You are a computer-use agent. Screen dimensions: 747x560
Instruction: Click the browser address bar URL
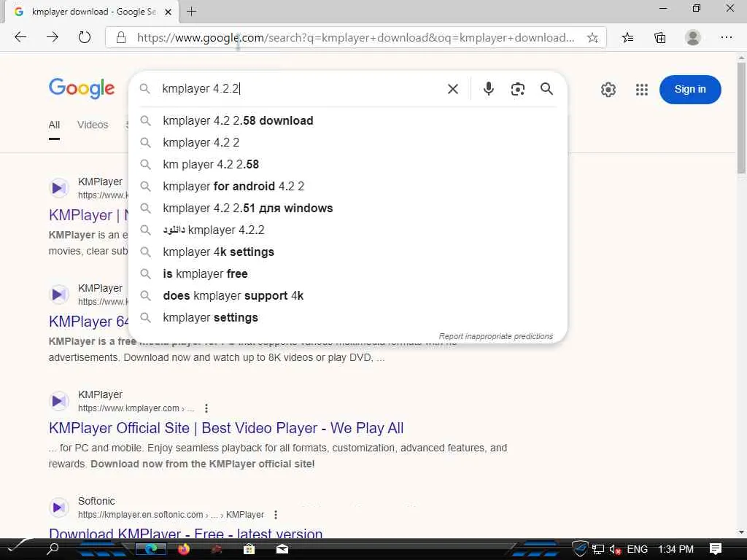355,38
